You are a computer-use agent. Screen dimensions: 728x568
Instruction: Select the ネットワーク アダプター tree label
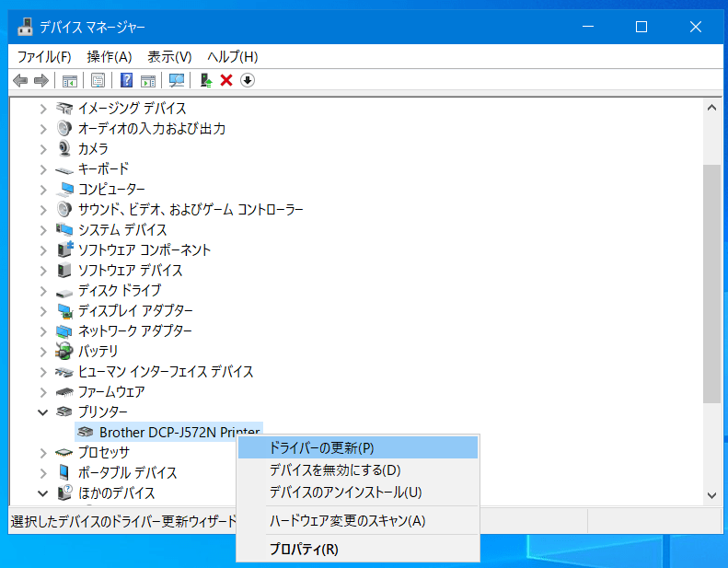[x=135, y=331]
